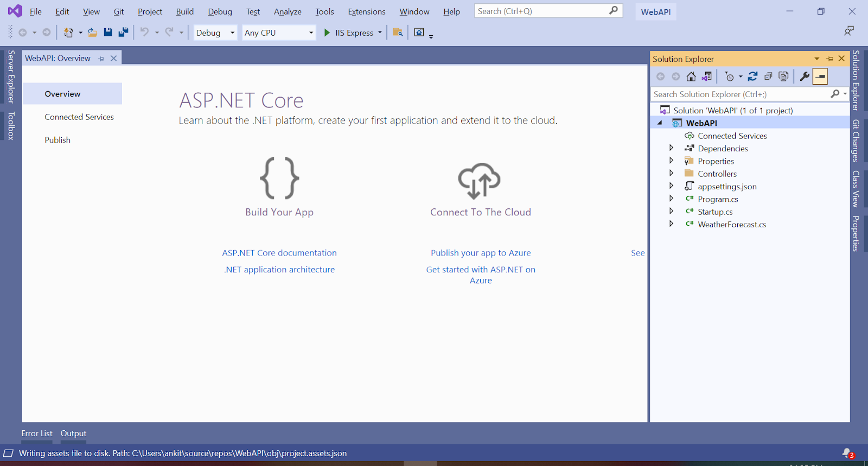Pin the WebAPI: Overview tab
Screen dimensions: 868x466
(101, 59)
